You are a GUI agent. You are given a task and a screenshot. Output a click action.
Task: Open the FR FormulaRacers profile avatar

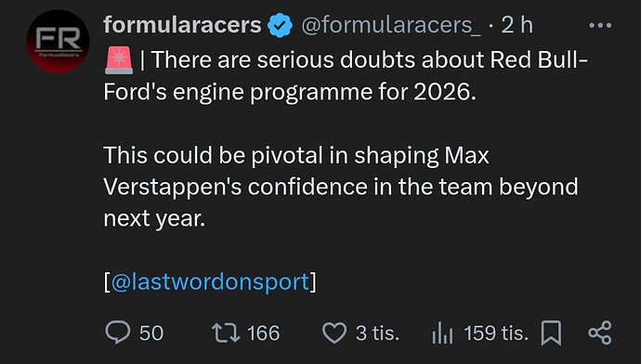(x=58, y=42)
